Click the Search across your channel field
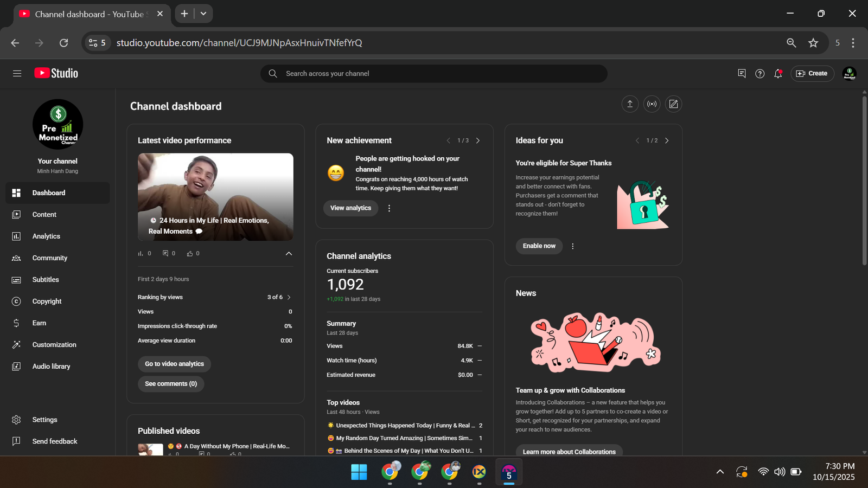Screen dimensions: 868x488 [434, 74]
